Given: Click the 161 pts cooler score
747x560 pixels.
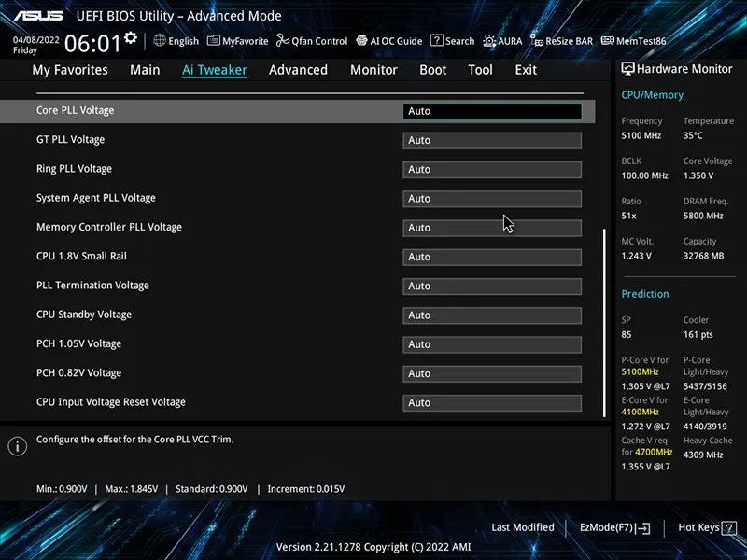Looking at the screenshot, I should 698,335.
